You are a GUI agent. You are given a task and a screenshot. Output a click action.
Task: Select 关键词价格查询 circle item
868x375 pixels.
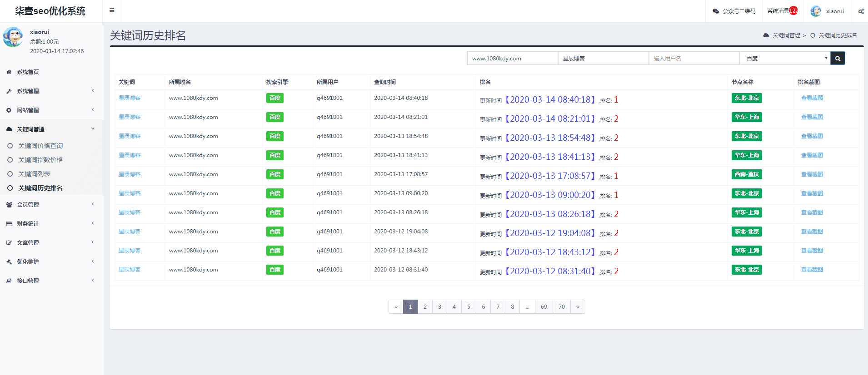click(x=10, y=146)
